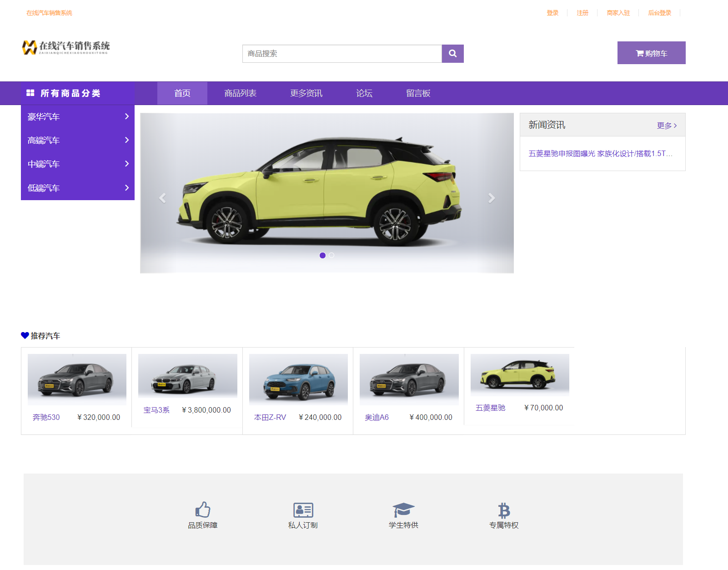Click the 登录 login link
The height and width of the screenshot is (570, 728).
click(552, 13)
